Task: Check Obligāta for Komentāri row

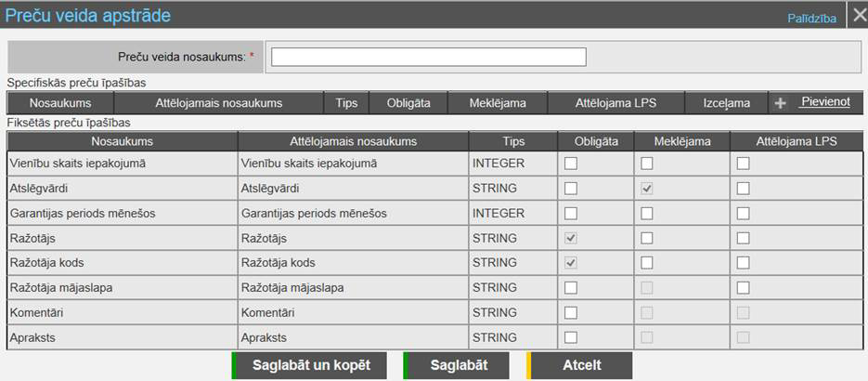Action: pyautogui.click(x=571, y=312)
